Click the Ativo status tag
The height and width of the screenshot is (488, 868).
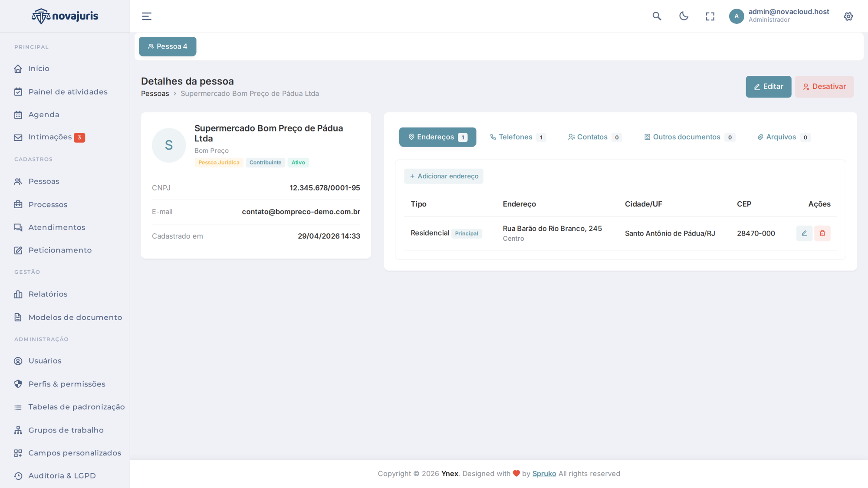tap(298, 163)
